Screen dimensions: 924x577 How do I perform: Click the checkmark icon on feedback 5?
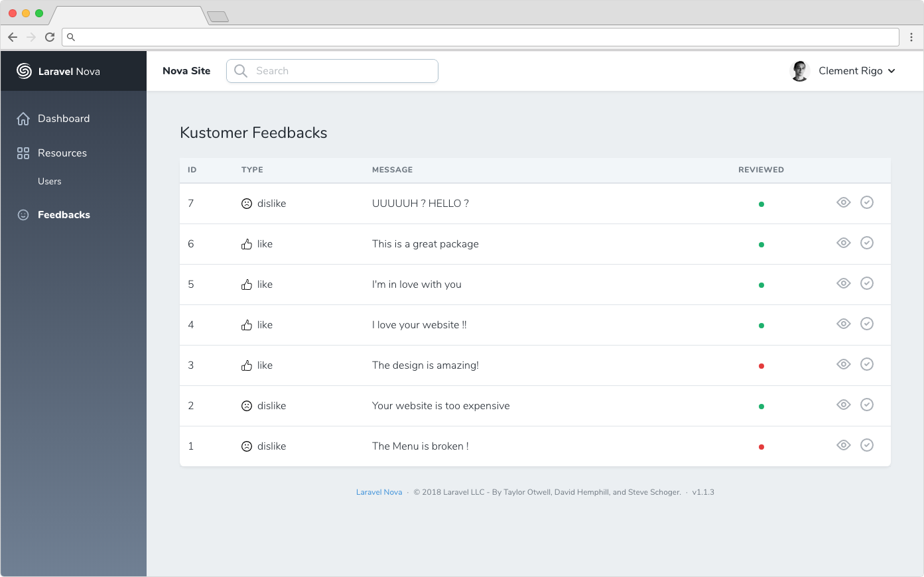[866, 283]
